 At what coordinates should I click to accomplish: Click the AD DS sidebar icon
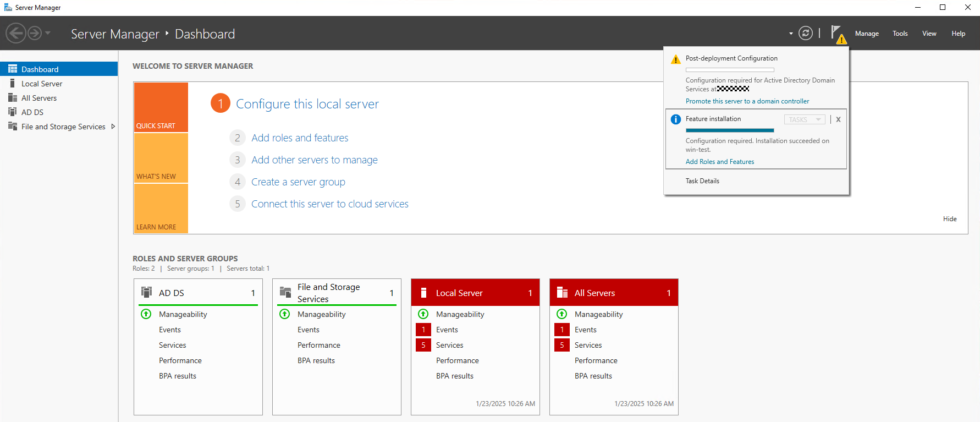(13, 112)
